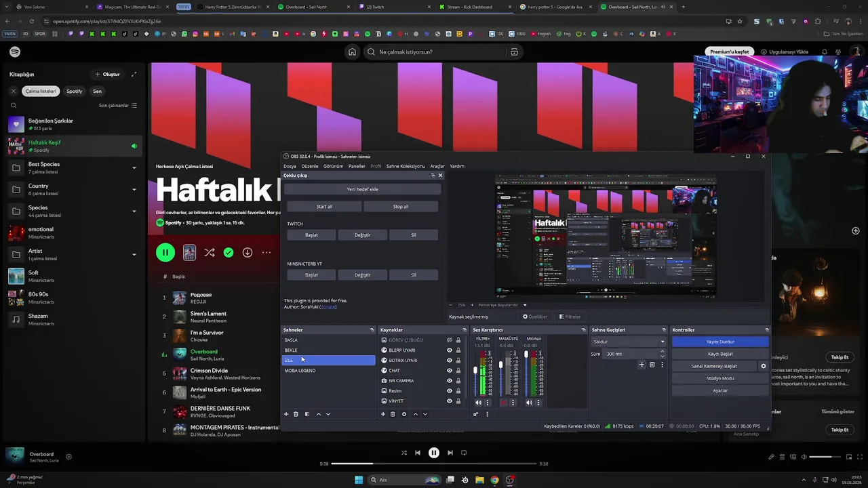Download the Haftalık Keşif playlist
The image size is (868, 488).
click(x=248, y=253)
